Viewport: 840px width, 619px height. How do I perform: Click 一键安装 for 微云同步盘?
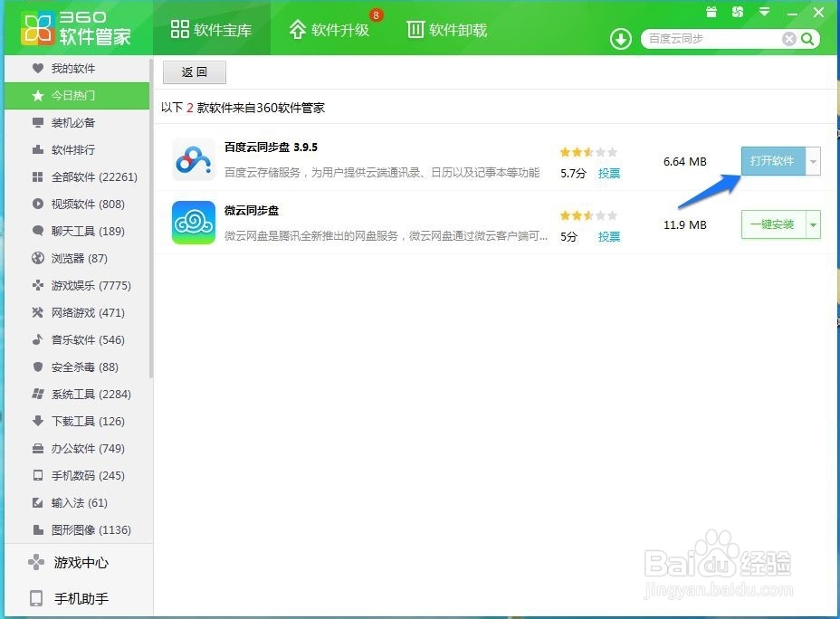pyautogui.click(x=773, y=224)
